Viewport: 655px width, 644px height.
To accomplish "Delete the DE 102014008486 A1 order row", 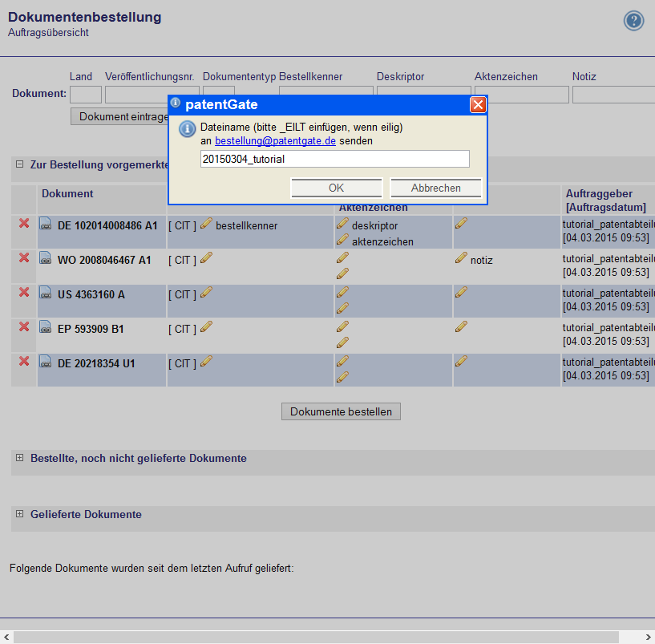I will point(24,223).
